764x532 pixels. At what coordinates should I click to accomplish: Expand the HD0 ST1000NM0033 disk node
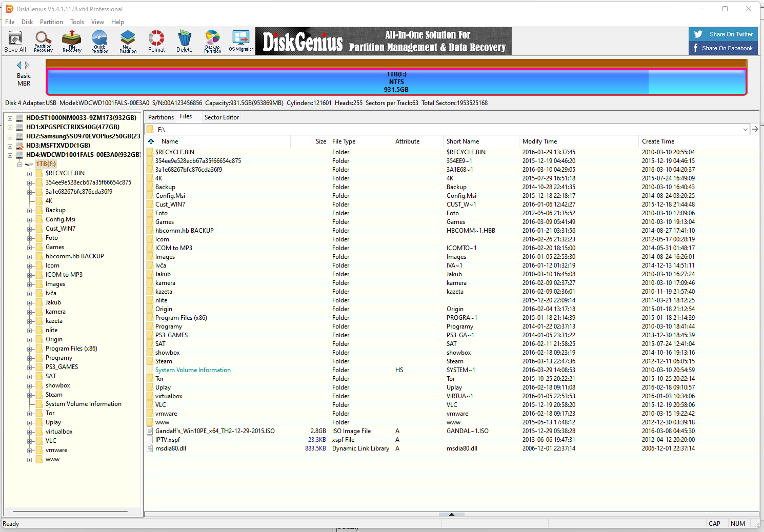tap(10, 118)
